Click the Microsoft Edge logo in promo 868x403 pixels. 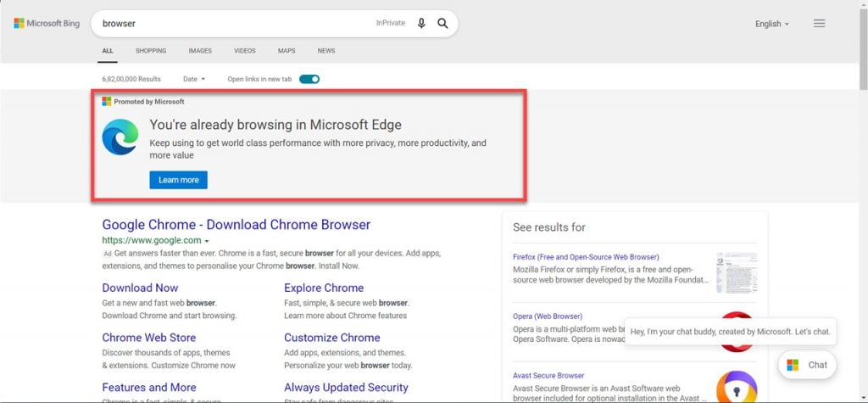click(120, 137)
